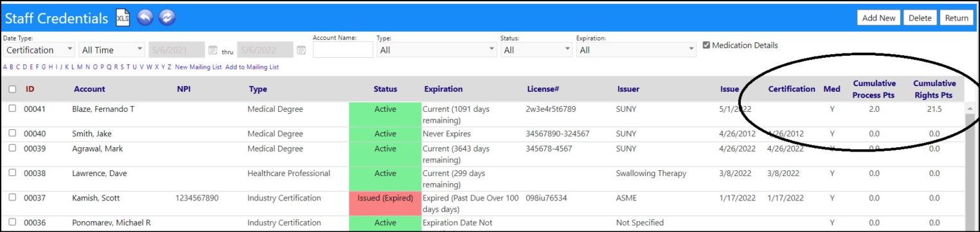Image resolution: width=980 pixels, height=232 pixels.
Task: Filter accounts by letter A
Action: [5, 67]
